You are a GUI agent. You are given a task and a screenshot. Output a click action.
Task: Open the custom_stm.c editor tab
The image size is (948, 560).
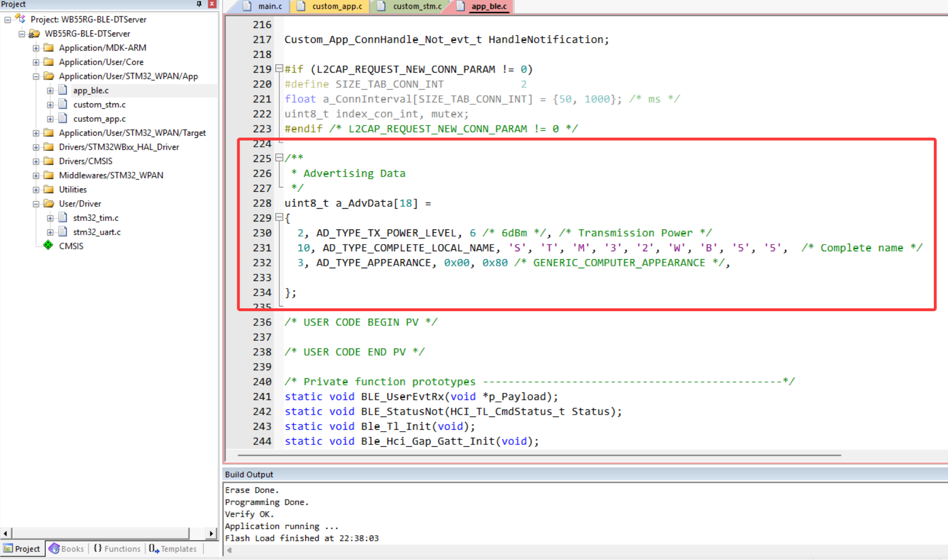pos(416,6)
